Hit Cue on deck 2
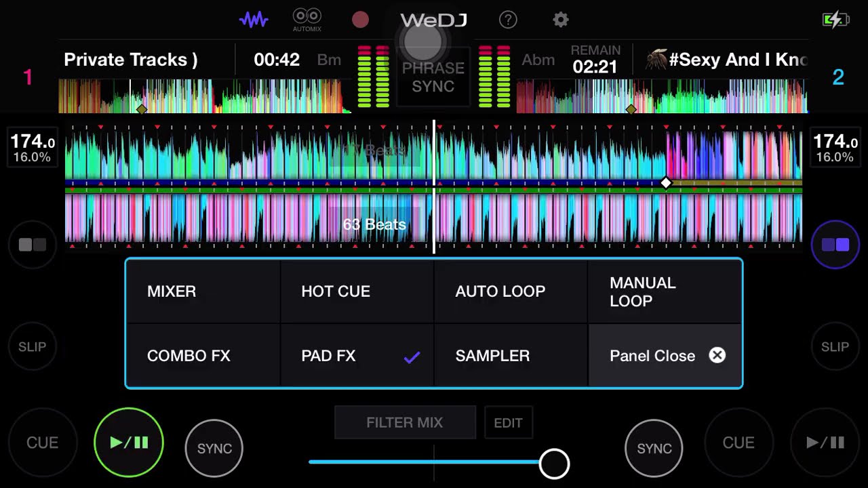 pyautogui.click(x=738, y=443)
